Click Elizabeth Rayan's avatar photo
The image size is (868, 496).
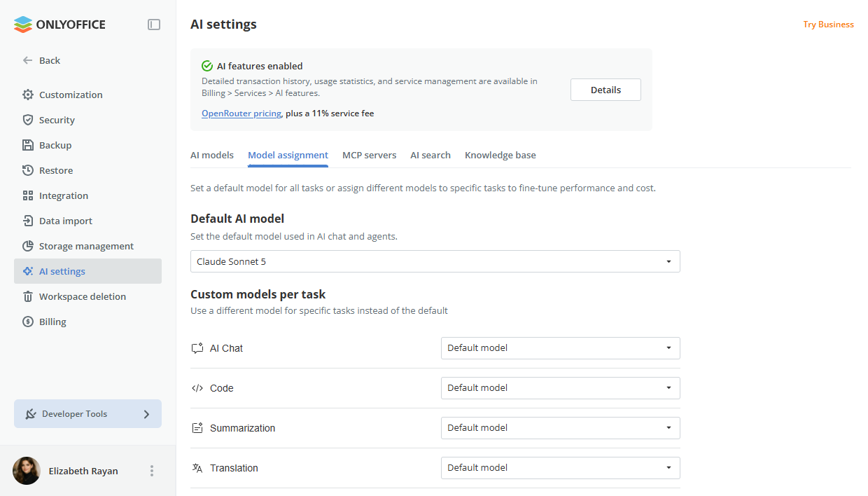[27, 471]
